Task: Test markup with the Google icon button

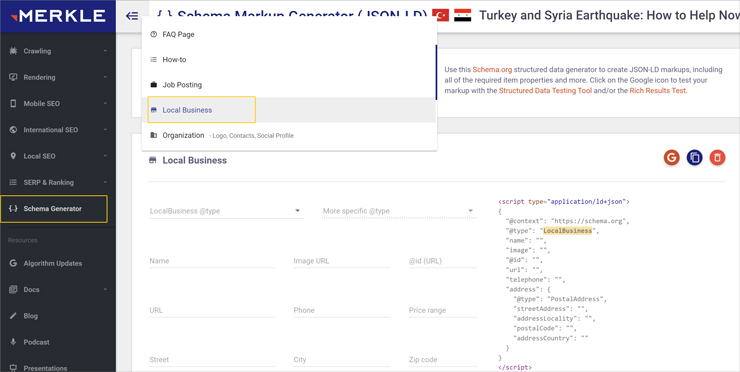Action: click(672, 158)
